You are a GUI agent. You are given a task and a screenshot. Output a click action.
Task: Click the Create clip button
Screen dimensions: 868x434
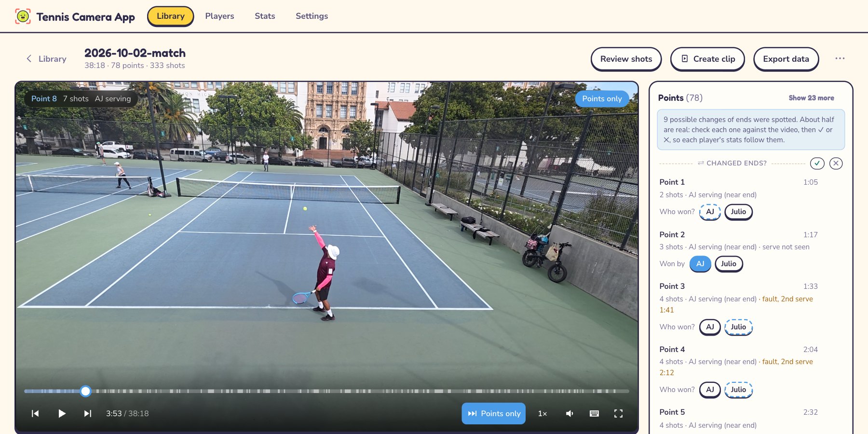pyautogui.click(x=707, y=59)
